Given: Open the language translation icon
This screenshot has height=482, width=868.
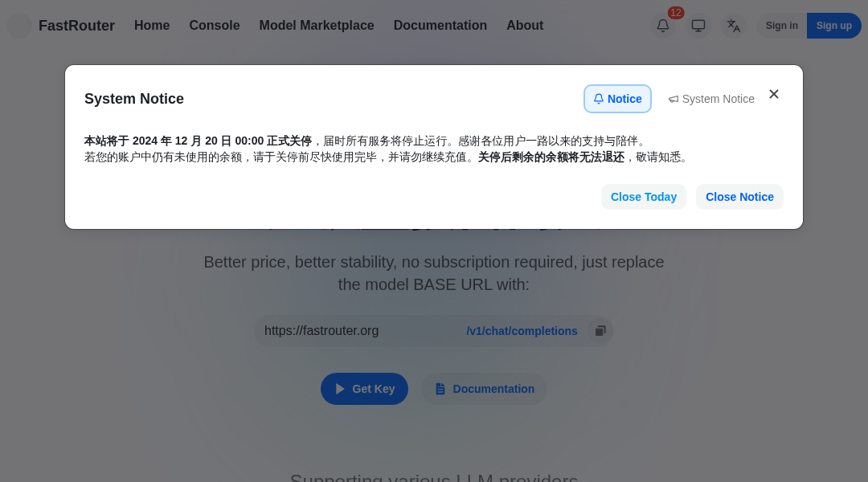Looking at the screenshot, I should pyautogui.click(x=734, y=26).
